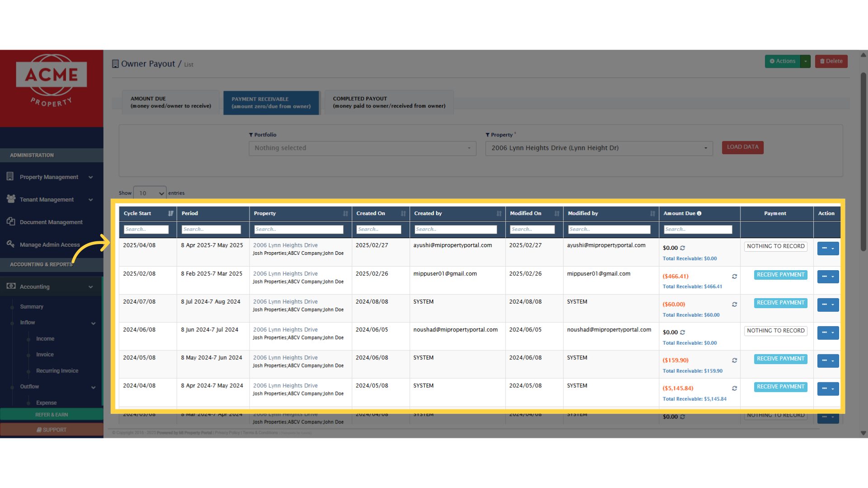
Task: Open 2006 Lynn Heights Drive link, 2025/02/08 row
Action: (285, 274)
